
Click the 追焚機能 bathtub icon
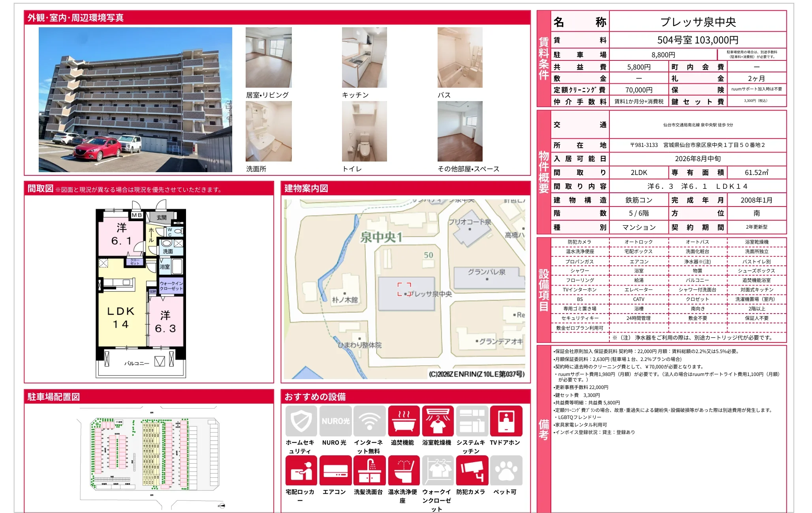click(404, 421)
